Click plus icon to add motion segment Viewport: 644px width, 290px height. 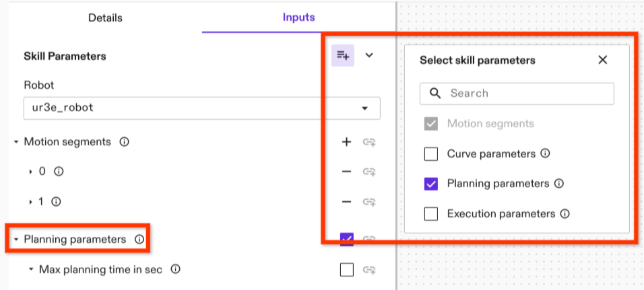[346, 142]
